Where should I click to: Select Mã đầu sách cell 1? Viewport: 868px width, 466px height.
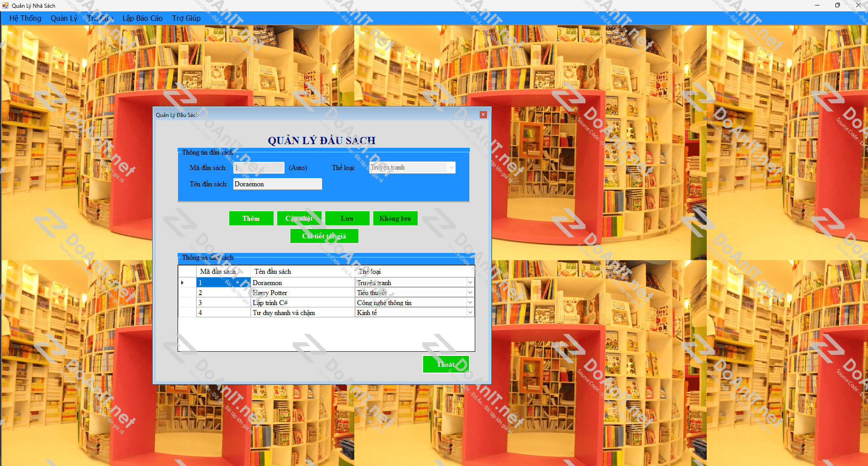(223, 283)
